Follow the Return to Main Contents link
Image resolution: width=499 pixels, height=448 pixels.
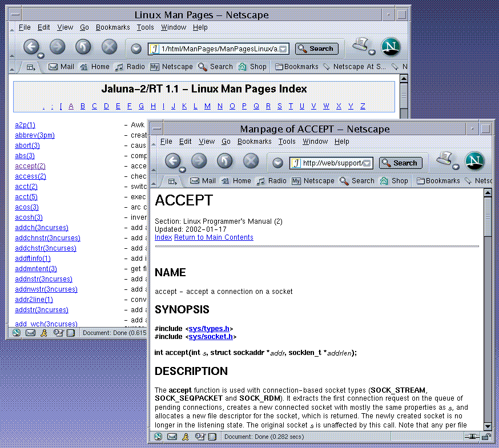214,237
